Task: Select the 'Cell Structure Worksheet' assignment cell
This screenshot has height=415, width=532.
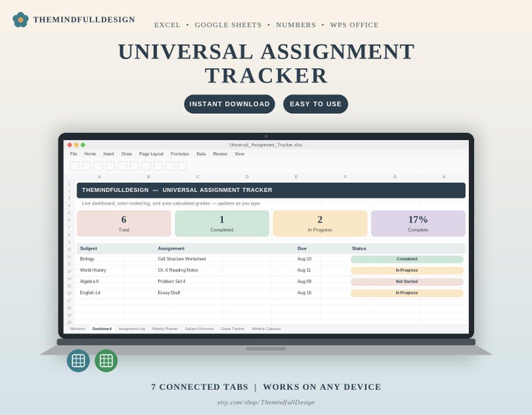Action: coord(182,258)
